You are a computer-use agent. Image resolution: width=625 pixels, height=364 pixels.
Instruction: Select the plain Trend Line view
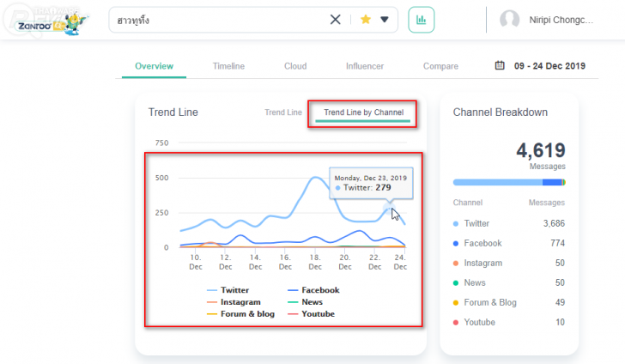click(x=283, y=112)
